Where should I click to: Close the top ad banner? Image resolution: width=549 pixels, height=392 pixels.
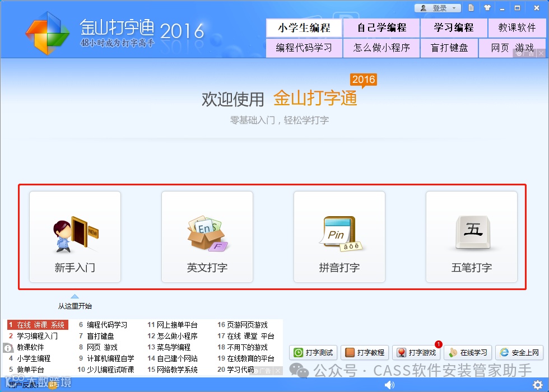coord(541,53)
